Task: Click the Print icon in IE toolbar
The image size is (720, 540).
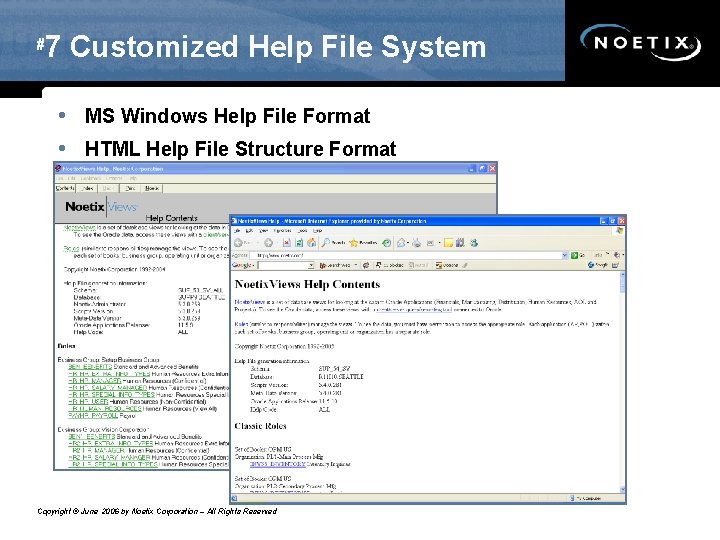Action: 416,242
